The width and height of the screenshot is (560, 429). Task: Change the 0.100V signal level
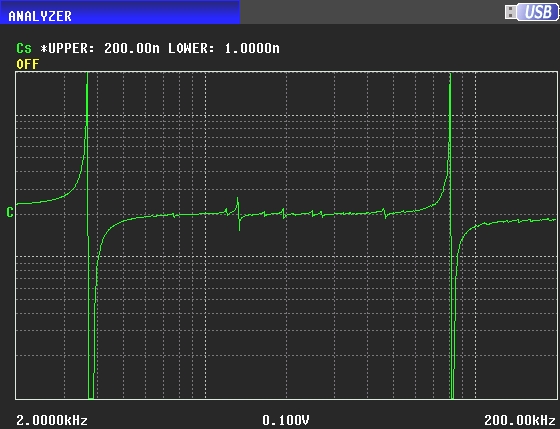286,420
